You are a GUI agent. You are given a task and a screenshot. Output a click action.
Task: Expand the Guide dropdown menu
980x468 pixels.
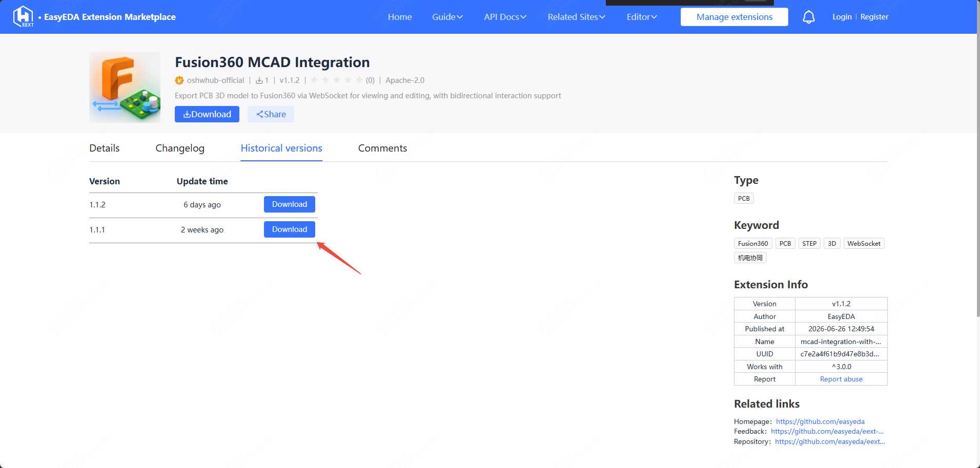[x=447, y=17]
